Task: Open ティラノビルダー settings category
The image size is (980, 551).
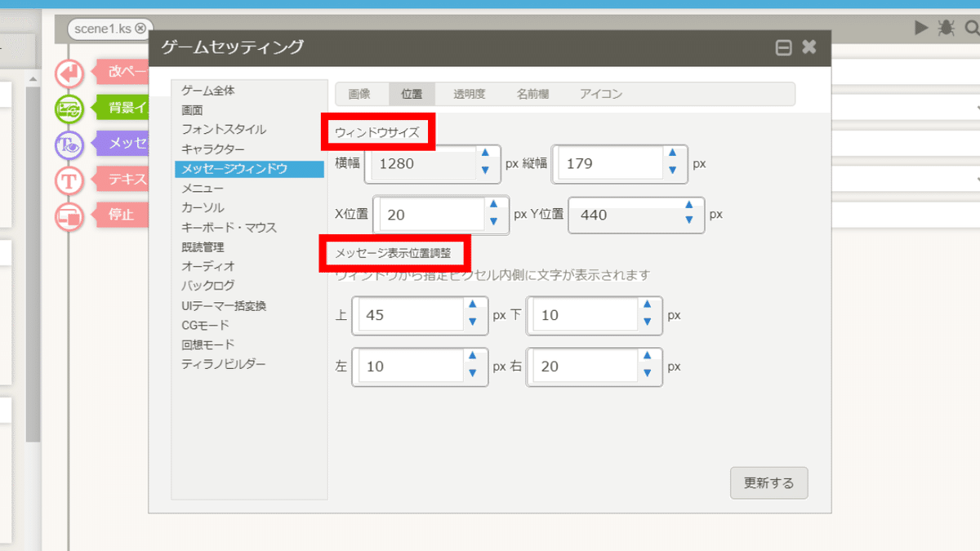Action: [x=224, y=364]
